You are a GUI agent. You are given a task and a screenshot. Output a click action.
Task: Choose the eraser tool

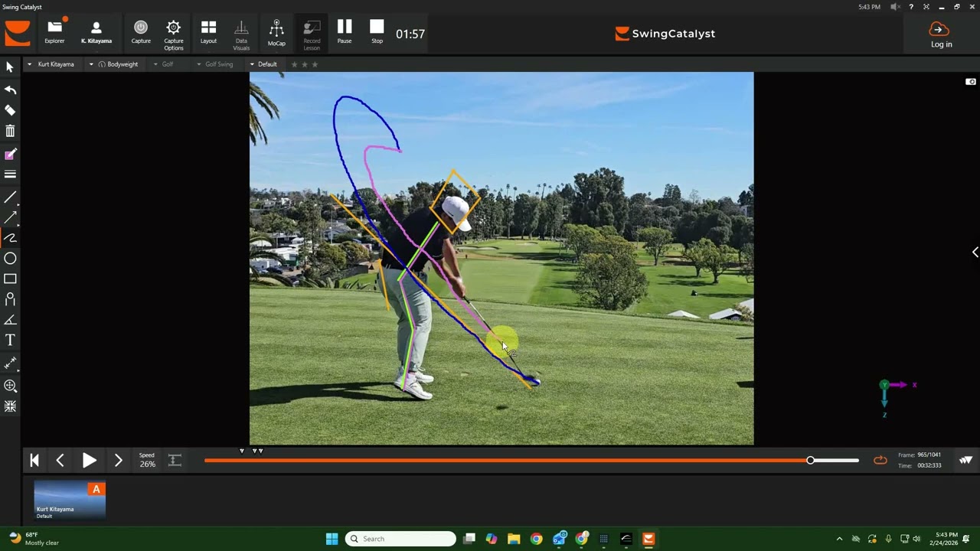click(x=10, y=110)
